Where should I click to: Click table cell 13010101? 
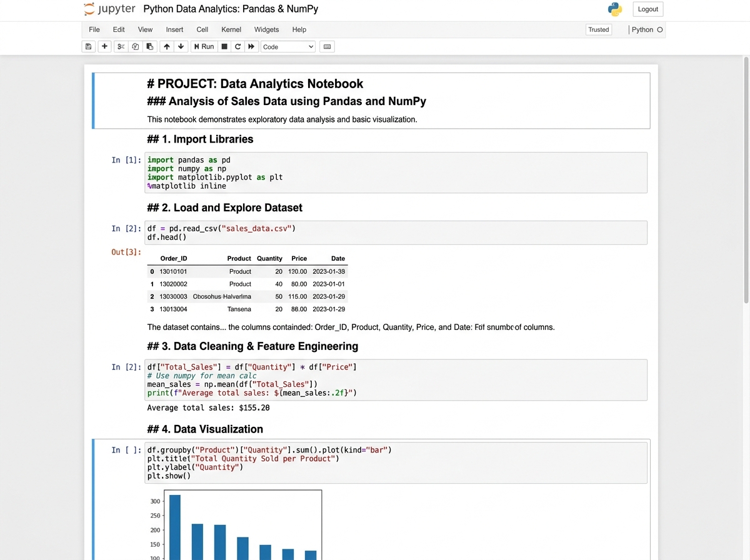point(173,271)
